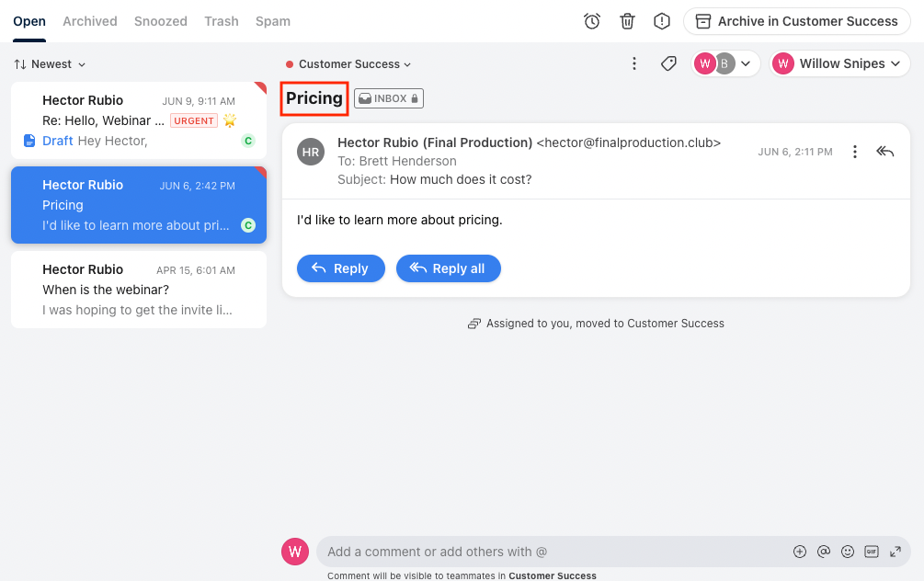Reply all to Hector Rubio's email
The width and height of the screenshot is (924, 581).
(x=449, y=268)
